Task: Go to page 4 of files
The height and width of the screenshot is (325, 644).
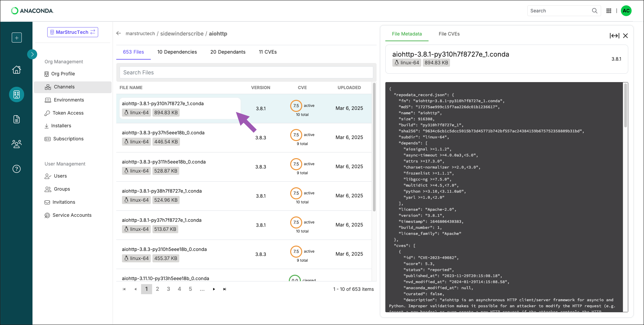Action: coord(180,289)
